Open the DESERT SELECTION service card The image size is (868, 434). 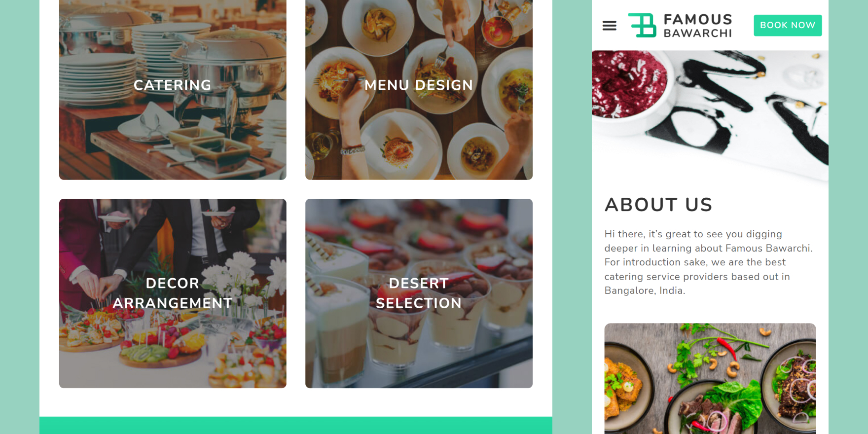coord(419,293)
